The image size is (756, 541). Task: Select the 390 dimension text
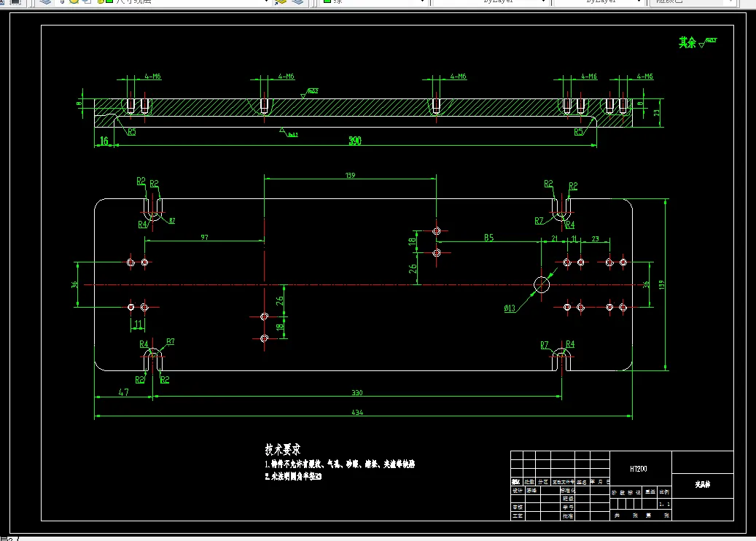355,141
